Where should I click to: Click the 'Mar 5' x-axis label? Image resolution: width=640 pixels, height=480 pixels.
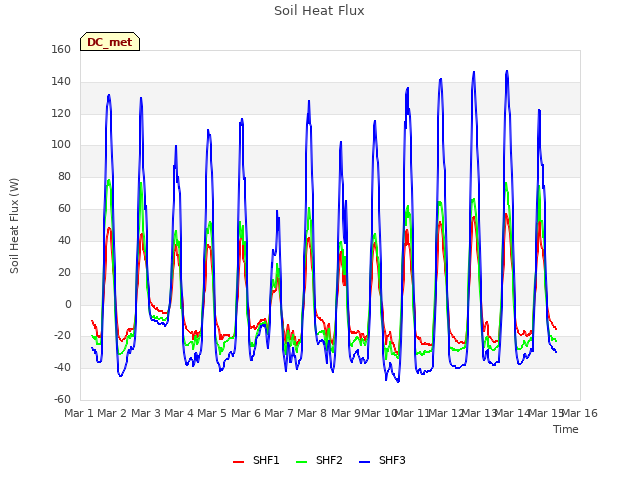coord(212,413)
